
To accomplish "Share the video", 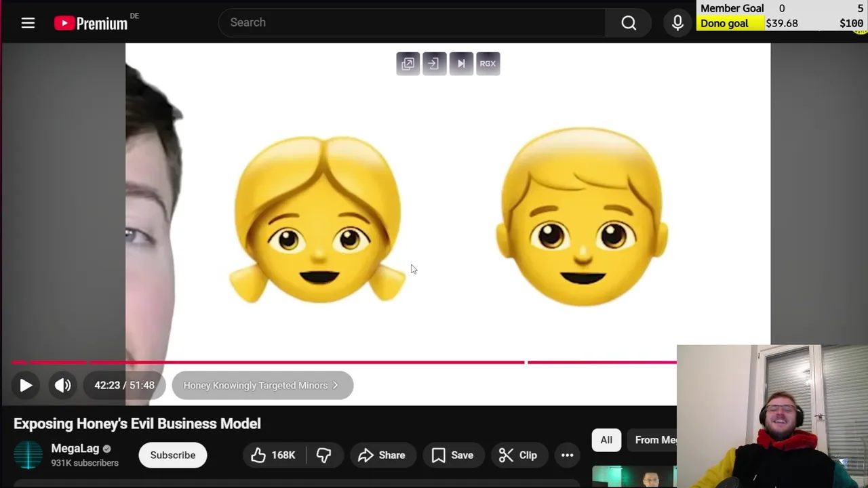I will click(x=382, y=455).
